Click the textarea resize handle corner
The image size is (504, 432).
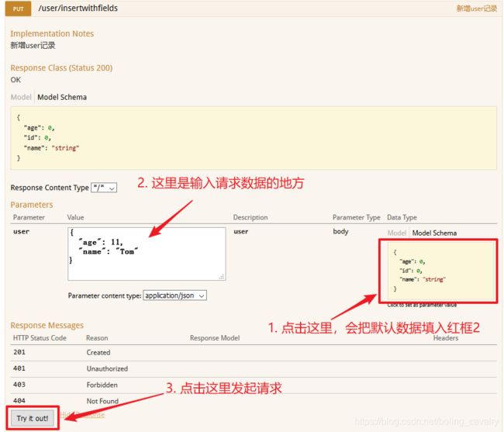pos(222,276)
